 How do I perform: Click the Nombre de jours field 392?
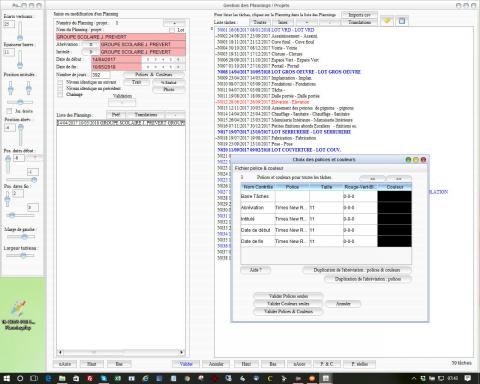101,75
